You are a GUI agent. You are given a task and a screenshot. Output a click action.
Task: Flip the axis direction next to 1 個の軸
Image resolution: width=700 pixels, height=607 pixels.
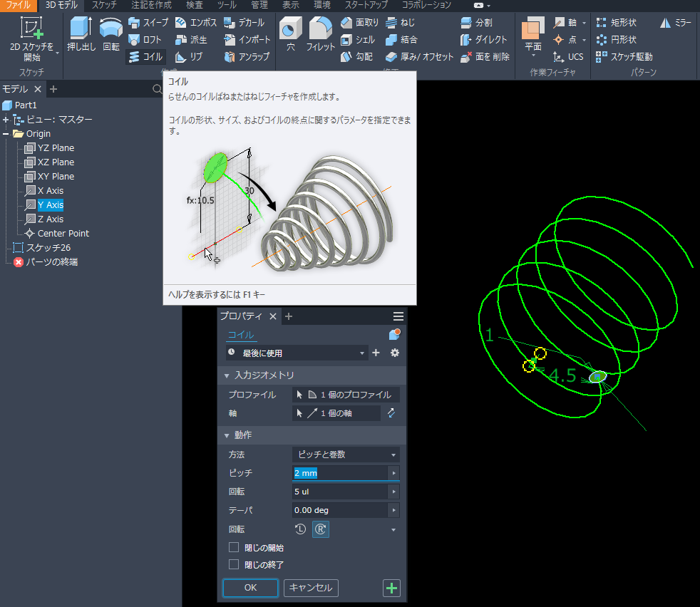[391, 413]
